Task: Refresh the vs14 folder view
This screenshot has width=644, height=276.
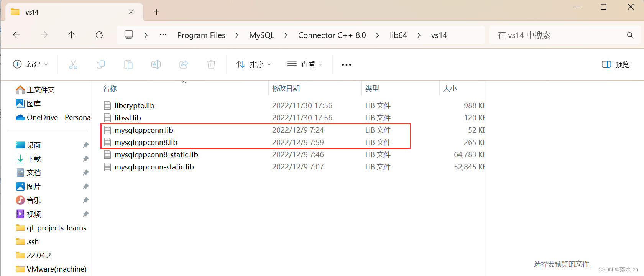Action: tap(99, 35)
